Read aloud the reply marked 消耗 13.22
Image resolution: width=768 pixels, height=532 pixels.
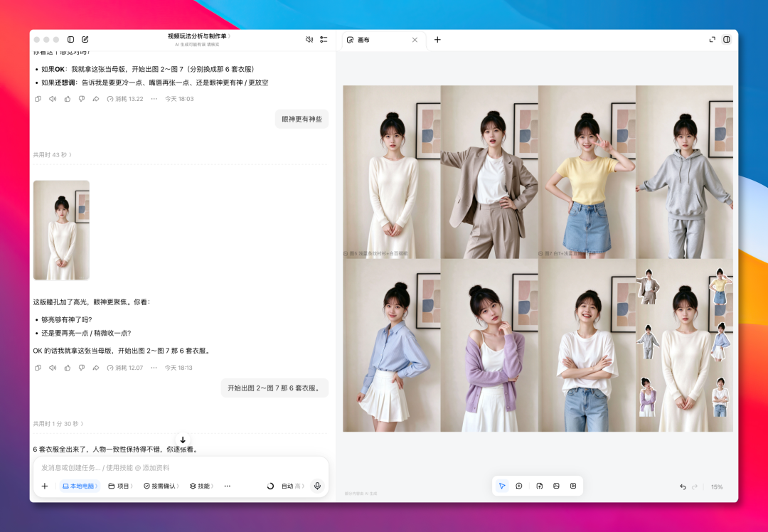pos(53,99)
